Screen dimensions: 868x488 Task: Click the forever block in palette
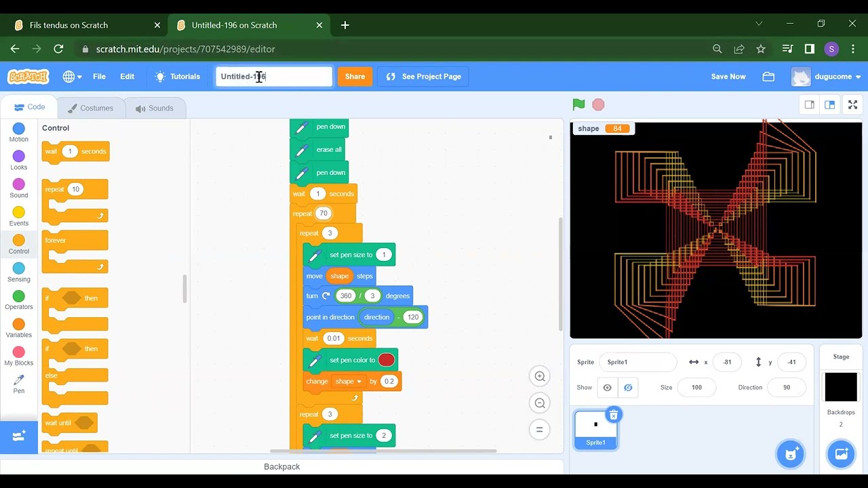(x=75, y=251)
